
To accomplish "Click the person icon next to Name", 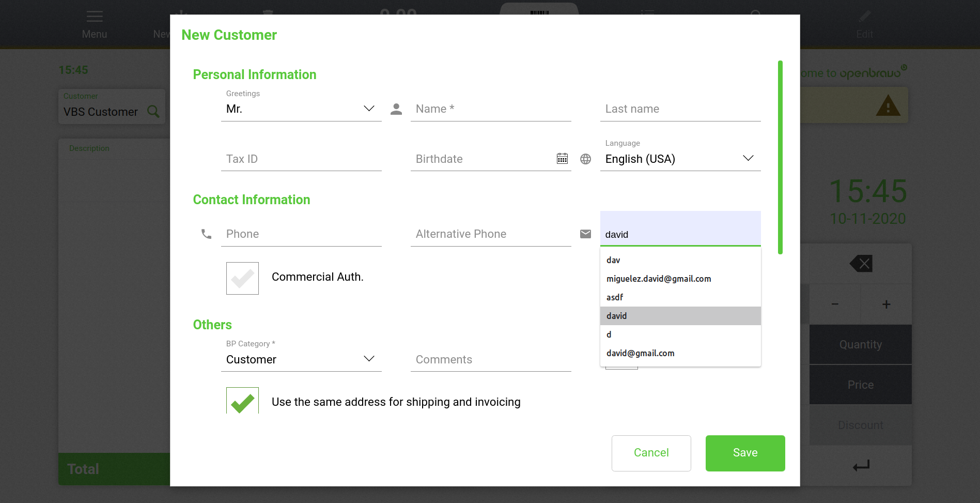I will tap(396, 109).
